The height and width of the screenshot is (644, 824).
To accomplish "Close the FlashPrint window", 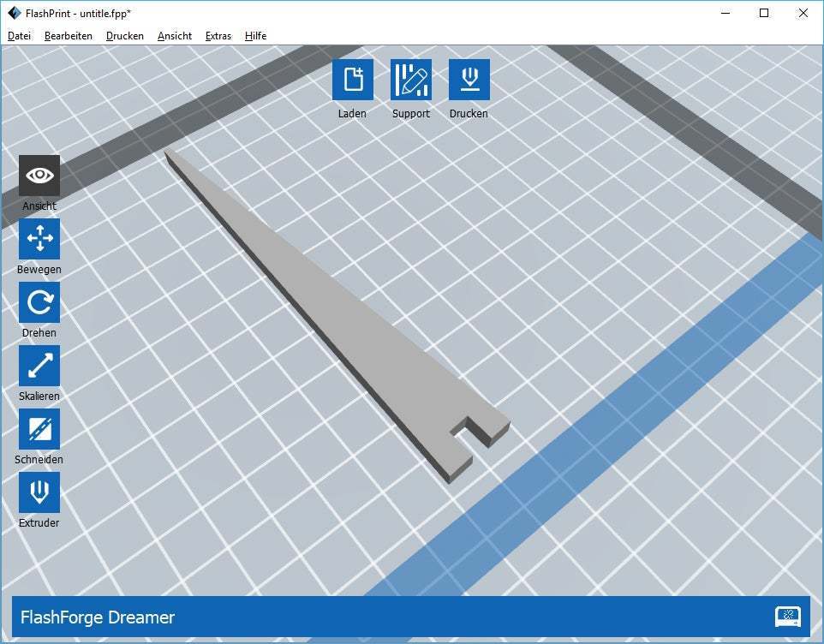I will [803, 13].
